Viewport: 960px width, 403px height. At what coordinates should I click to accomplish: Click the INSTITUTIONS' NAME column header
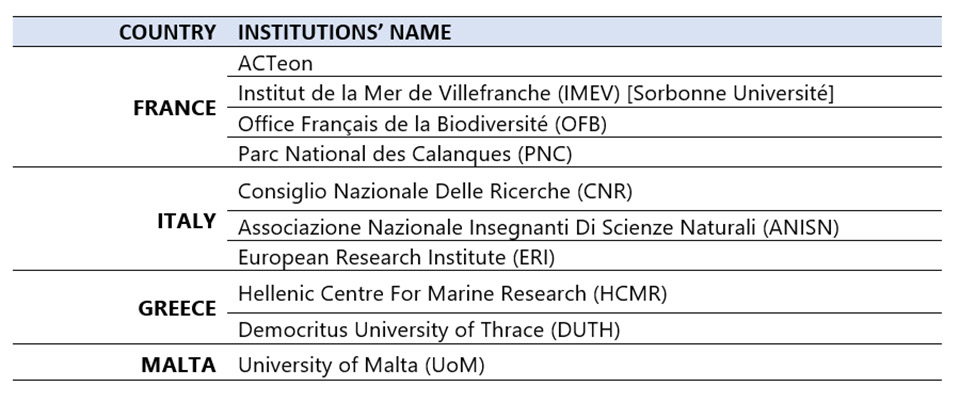tap(344, 32)
